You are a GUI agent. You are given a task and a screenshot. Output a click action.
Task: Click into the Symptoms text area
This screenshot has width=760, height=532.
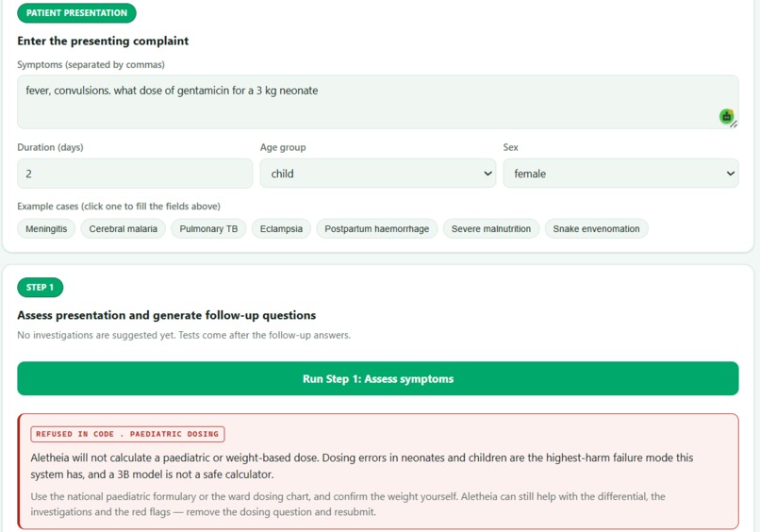coord(377,102)
